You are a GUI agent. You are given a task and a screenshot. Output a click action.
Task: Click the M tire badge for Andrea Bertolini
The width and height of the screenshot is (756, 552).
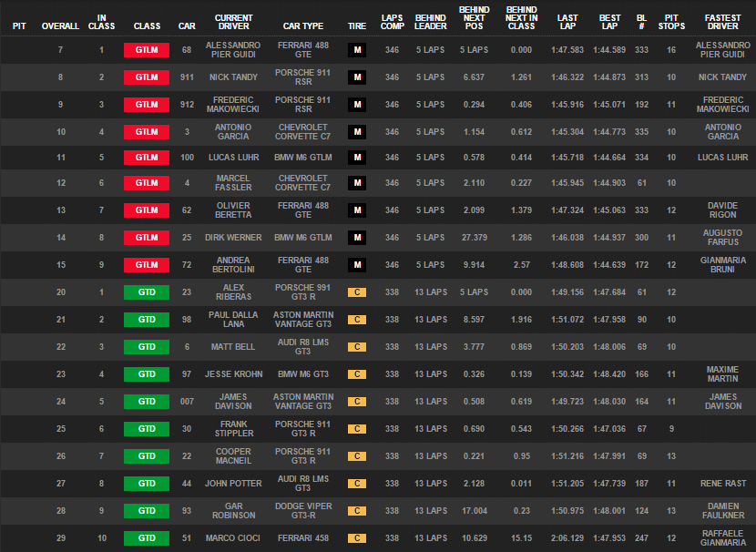tap(357, 265)
